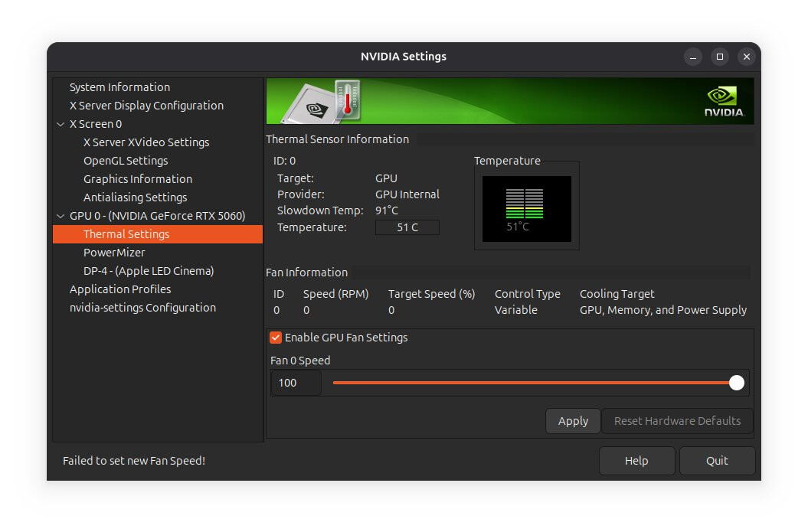Click the Fan 0 Speed value field
The height and width of the screenshot is (532, 808).
pyautogui.click(x=296, y=383)
